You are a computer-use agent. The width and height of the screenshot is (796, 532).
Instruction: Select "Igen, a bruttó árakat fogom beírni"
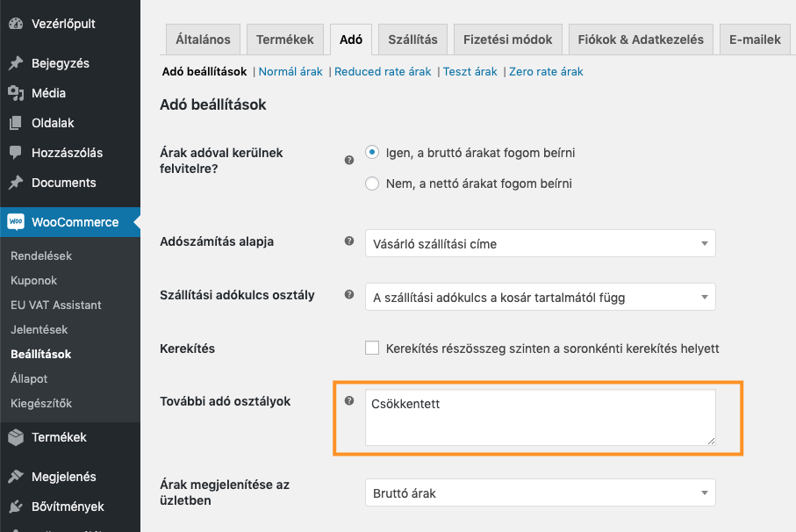372,153
